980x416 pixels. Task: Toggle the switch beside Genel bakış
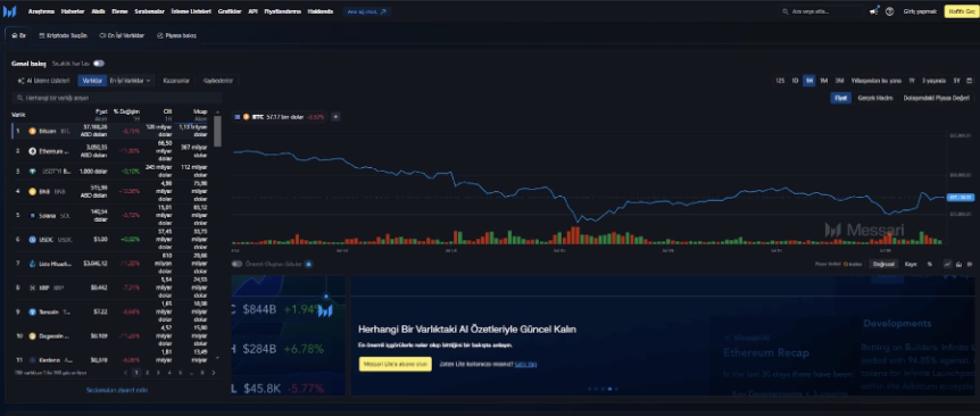click(99, 64)
